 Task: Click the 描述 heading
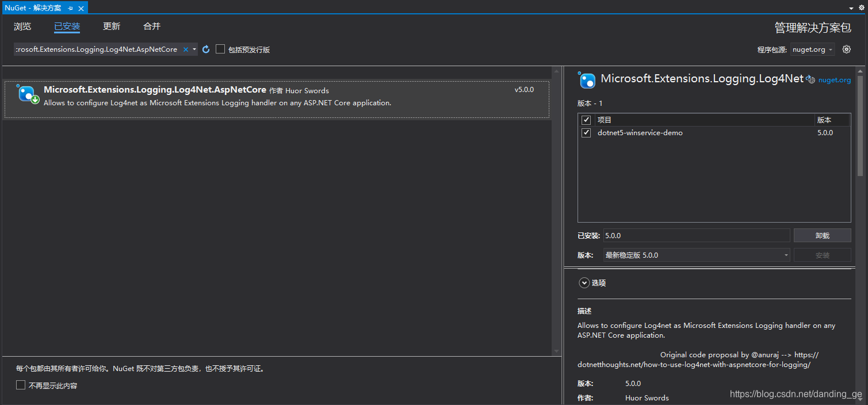584,311
